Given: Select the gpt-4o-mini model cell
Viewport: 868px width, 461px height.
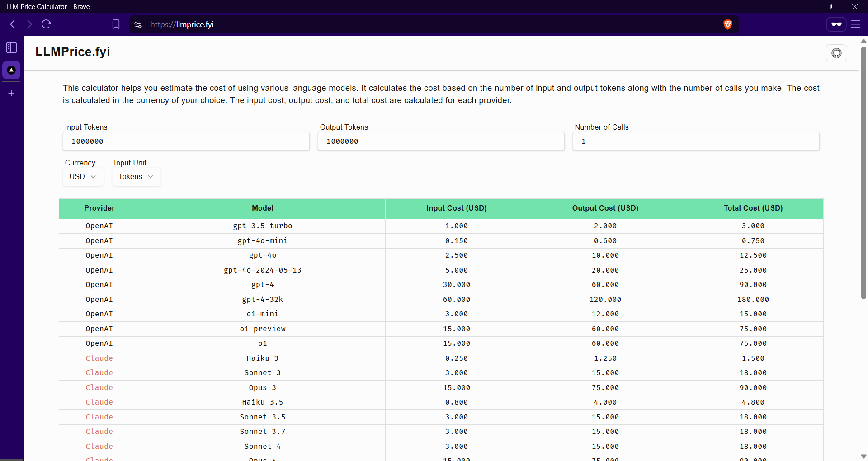Looking at the screenshot, I should [263, 241].
